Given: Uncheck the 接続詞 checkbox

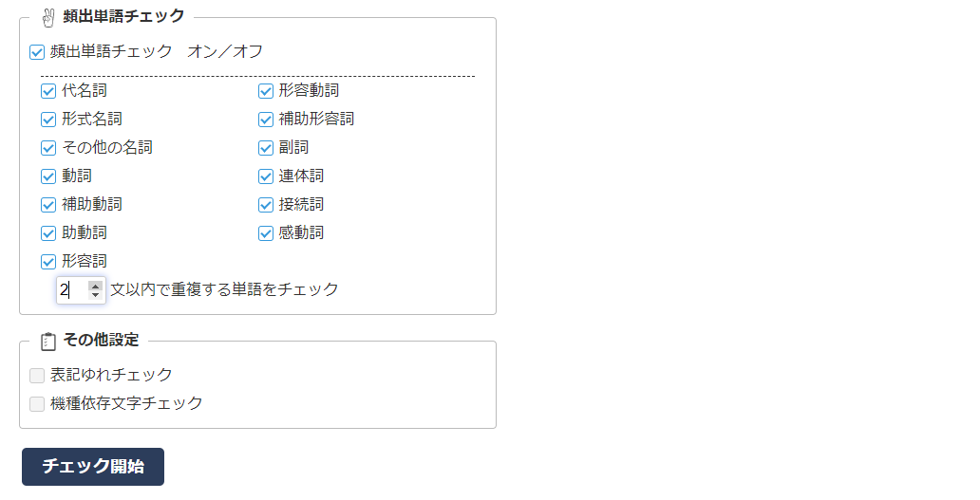Looking at the screenshot, I should [266, 205].
